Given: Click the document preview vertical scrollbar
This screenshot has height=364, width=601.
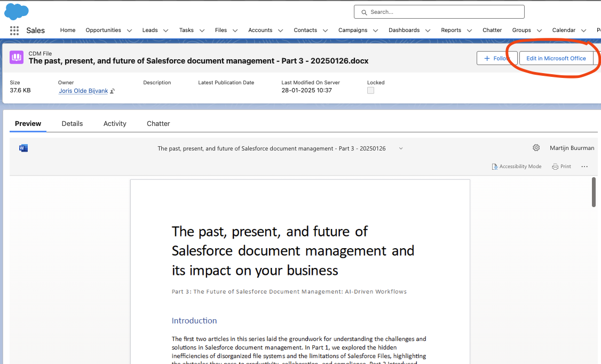Looking at the screenshot, I should pos(594,192).
